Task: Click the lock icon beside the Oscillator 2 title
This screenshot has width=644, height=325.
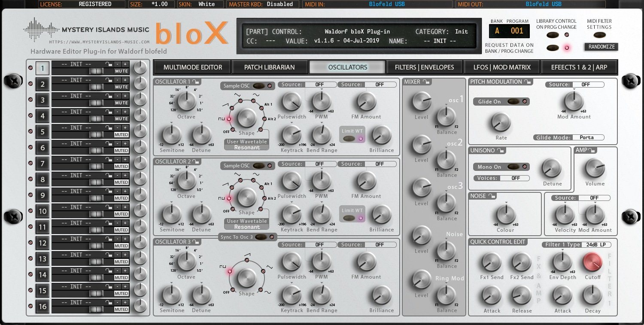Action: tap(195, 161)
